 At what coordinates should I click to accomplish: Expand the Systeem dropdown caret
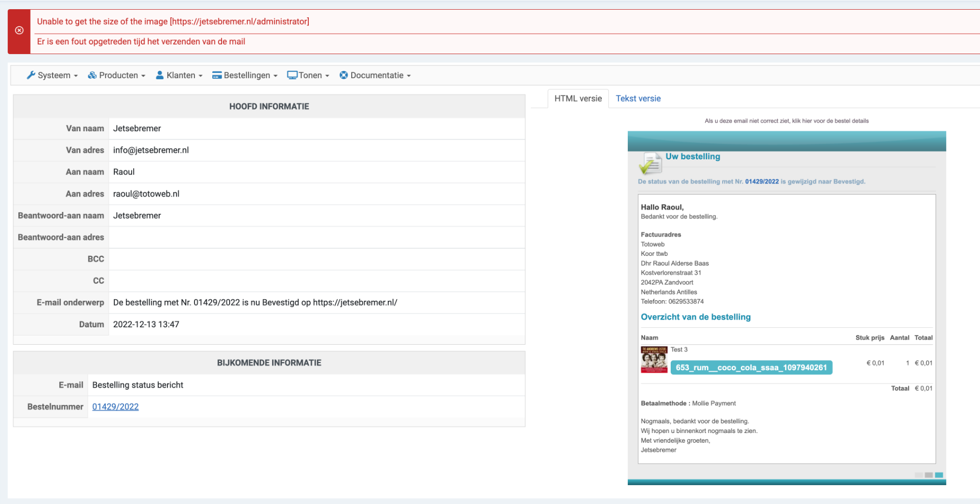(76, 76)
